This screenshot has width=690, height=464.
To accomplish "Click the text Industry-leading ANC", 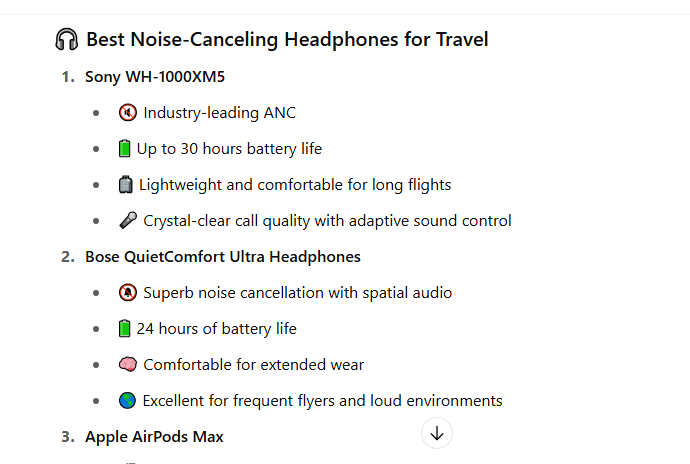I will pyautogui.click(x=220, y=113).
